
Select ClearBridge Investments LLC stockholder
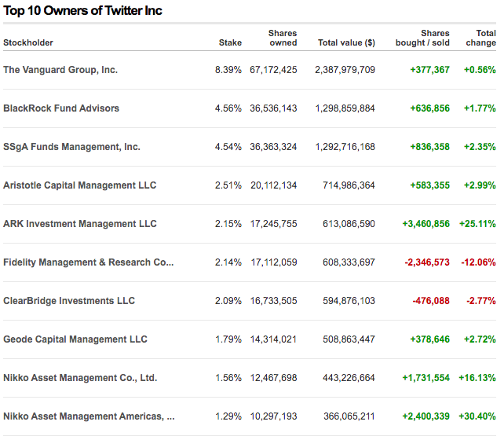(69, 301)
